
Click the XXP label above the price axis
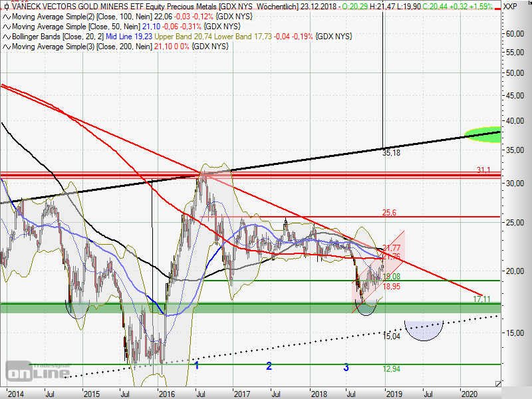point(510,7)
